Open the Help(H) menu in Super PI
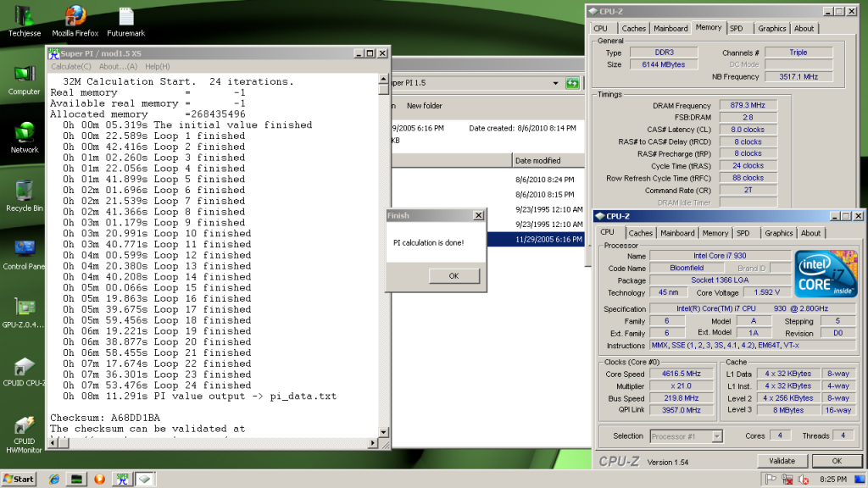868x488 pixels. (x=157, y=66)
